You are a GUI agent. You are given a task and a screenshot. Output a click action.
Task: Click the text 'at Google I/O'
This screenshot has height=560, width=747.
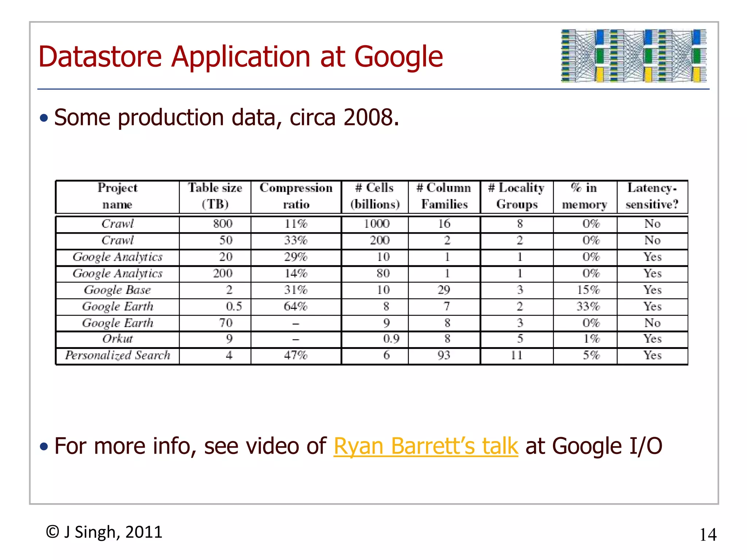click(x=594, y=446)
